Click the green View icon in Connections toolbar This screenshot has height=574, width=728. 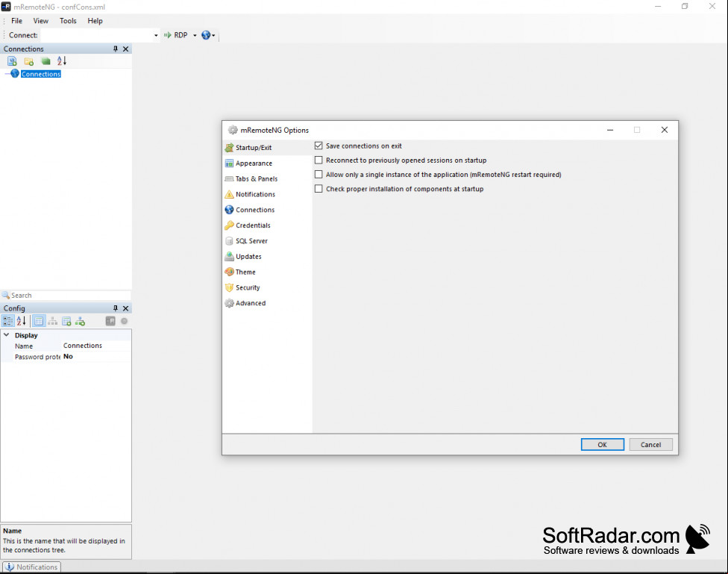[45, 61]
